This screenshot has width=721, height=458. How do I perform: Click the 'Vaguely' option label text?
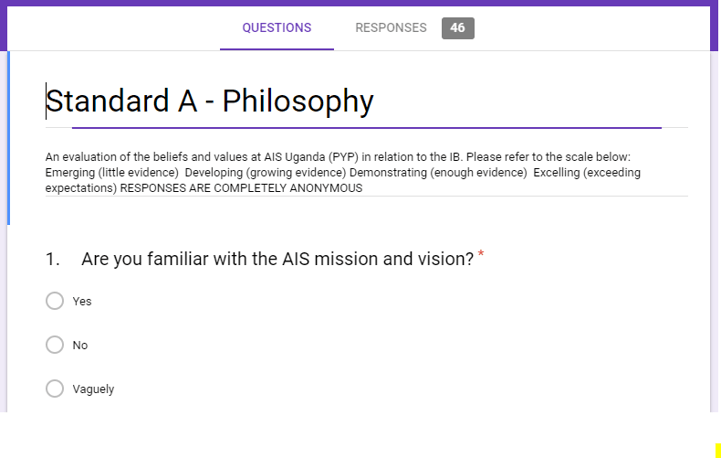(x=93, y=389)
